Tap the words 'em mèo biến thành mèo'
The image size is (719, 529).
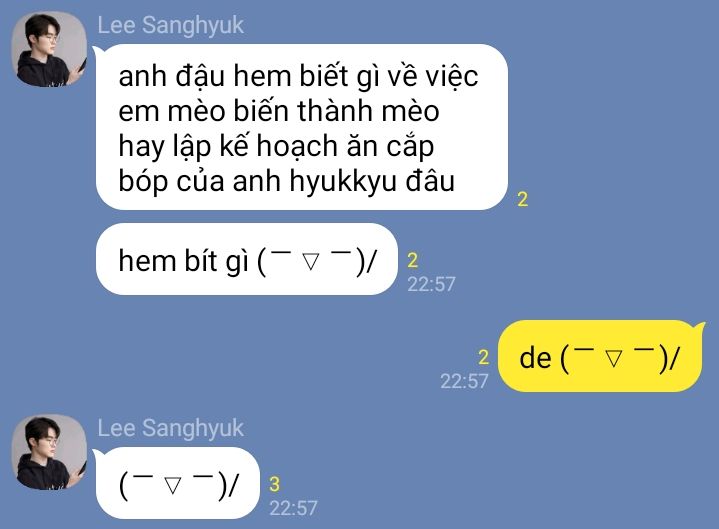click(x=279, y=111)
